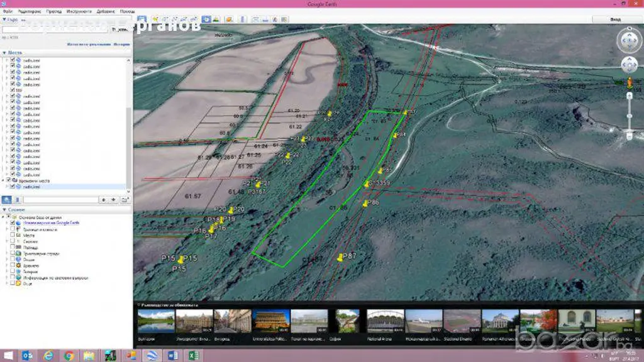Click the Street View pegman icon
Image resolution: width=644 pixels, height=362 pixels.
click(629, 82)
